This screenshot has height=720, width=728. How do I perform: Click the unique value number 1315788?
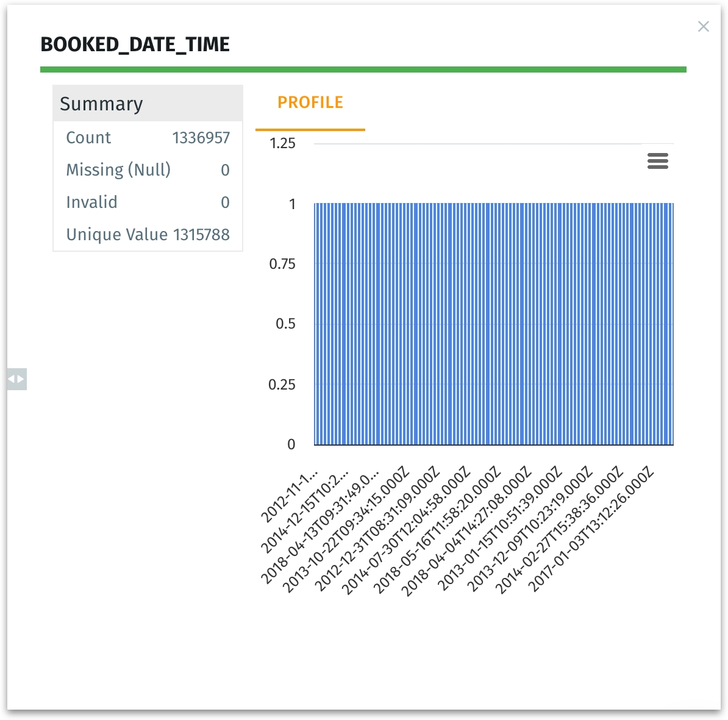click(x=201, y=235)
